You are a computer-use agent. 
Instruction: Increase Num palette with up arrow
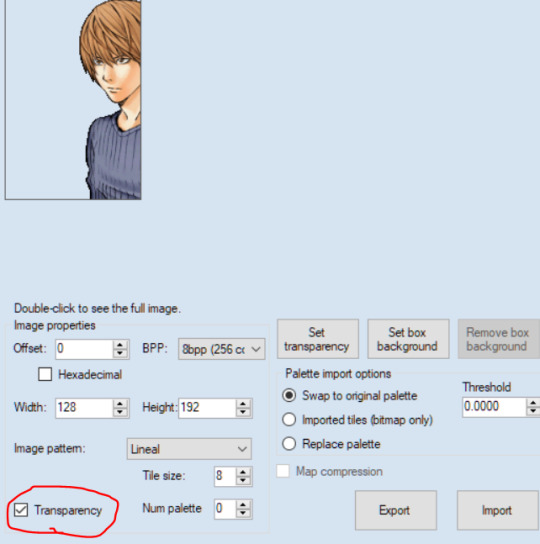point(243,505)
